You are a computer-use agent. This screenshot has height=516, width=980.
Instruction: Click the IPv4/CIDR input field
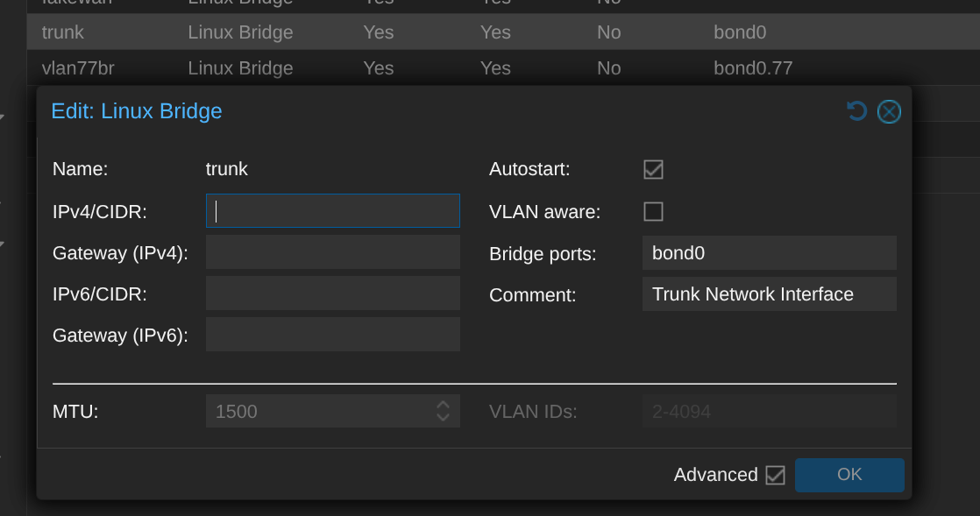[332, 211]
